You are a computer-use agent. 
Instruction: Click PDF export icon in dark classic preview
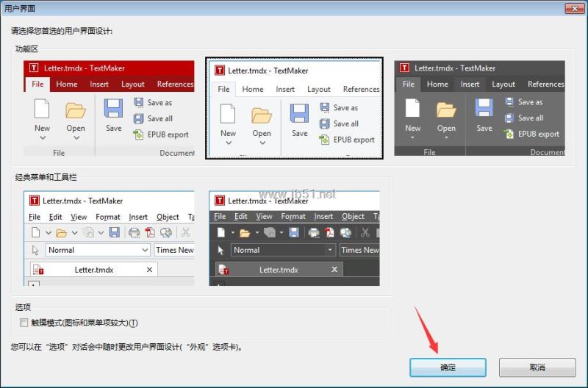329,232
